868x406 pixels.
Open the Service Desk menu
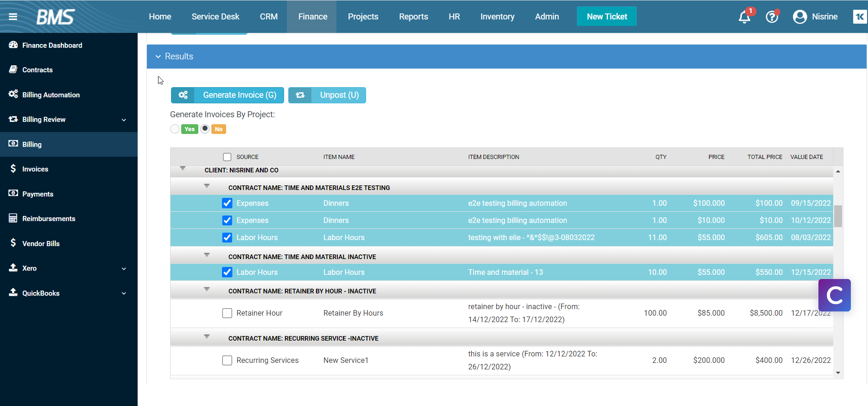215,17
